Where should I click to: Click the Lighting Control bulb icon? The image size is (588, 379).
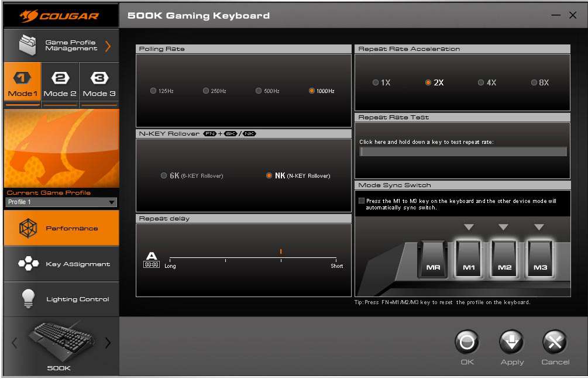pos(29,298)
